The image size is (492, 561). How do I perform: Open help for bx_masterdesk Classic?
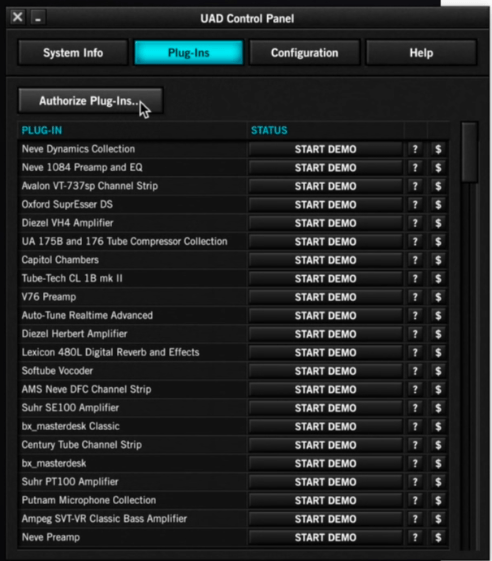415,426
